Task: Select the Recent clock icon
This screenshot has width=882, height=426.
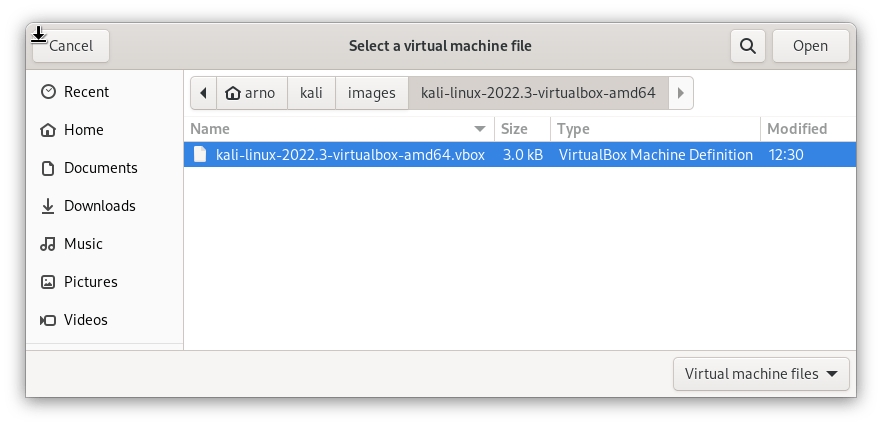Action: tap(48, 92)
